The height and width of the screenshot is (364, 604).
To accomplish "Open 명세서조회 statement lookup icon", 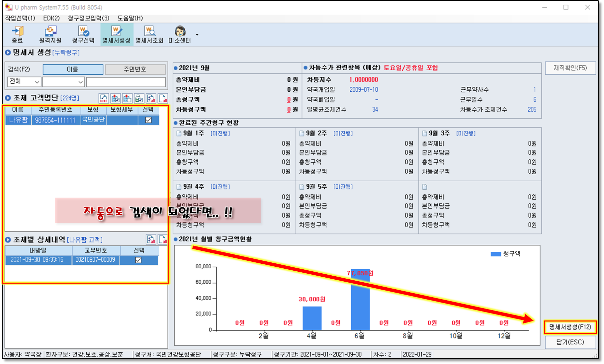I will pyautogui.click(x=149, y=35).
